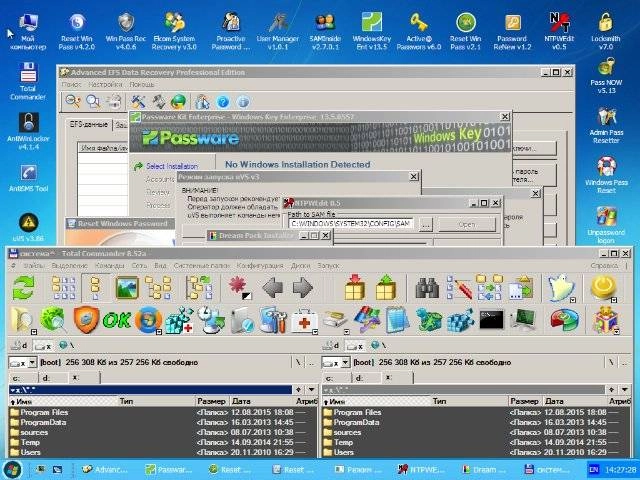The image size is (640, 480).
Task: Expand the dropdown arrow on the folder search icon
Action: coord(34,332)
